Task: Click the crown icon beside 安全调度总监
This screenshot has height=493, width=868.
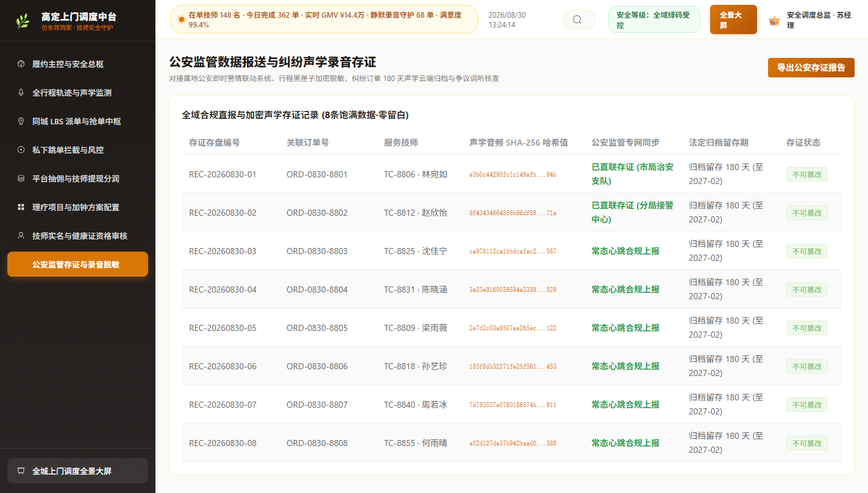Action: click(775, 21)
